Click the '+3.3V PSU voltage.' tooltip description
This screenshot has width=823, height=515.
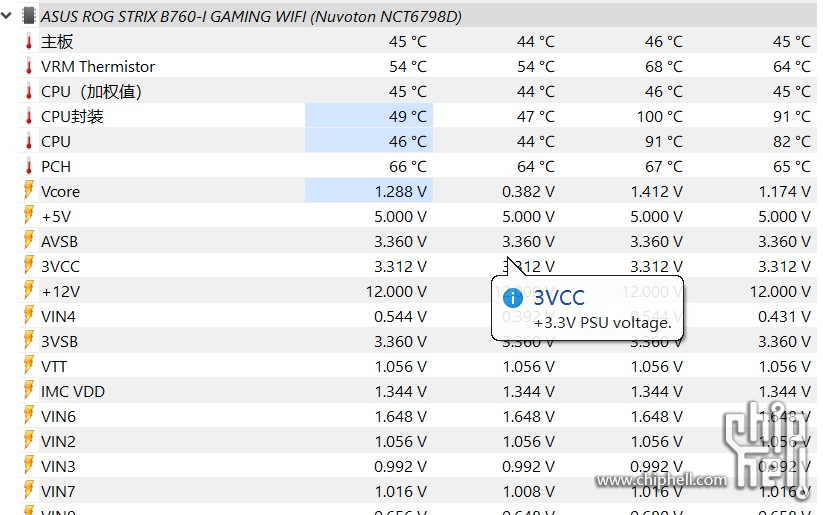(603, 322)
